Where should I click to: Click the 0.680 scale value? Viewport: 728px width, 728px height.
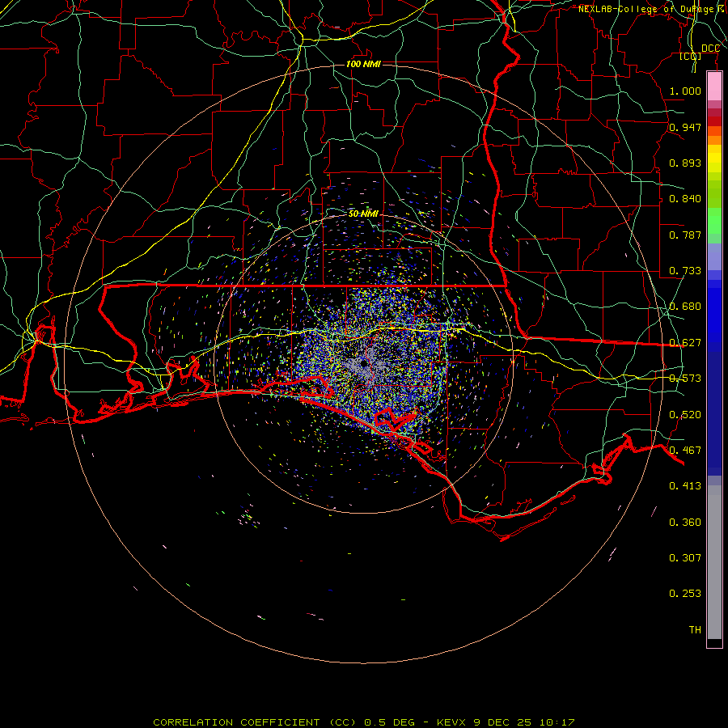pyautogui.click(x=685, y=307)
